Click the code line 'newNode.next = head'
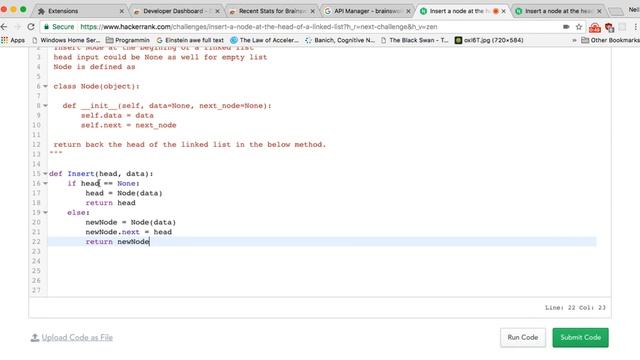640x360 pixels. point(129,232)
